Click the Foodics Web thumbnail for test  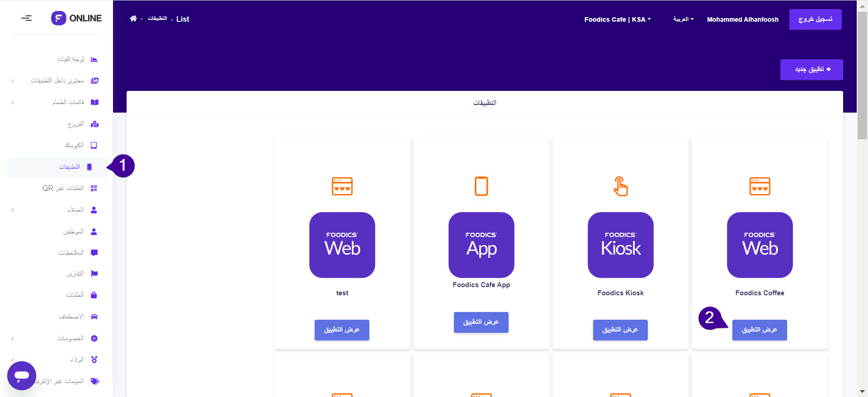point(342,245)
